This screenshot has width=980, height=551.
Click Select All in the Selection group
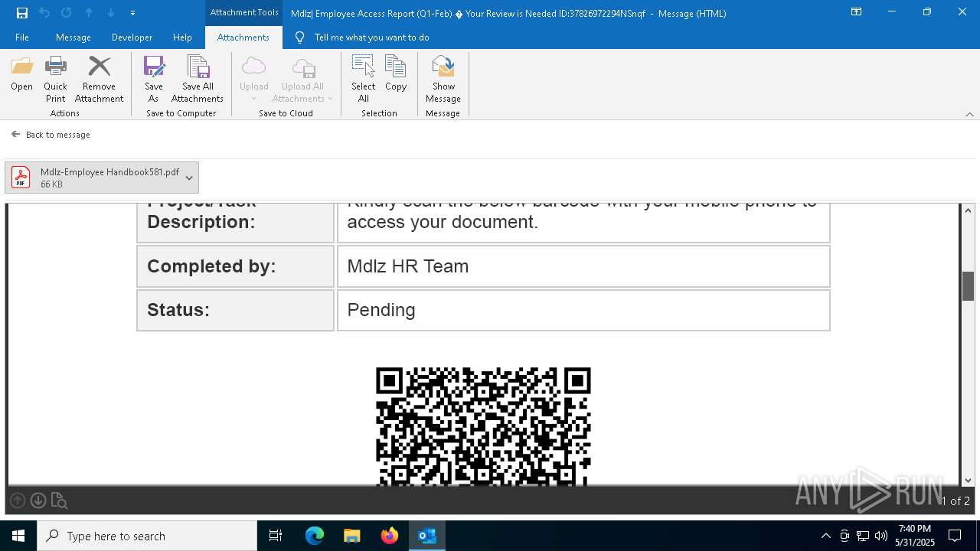point(364,80)
